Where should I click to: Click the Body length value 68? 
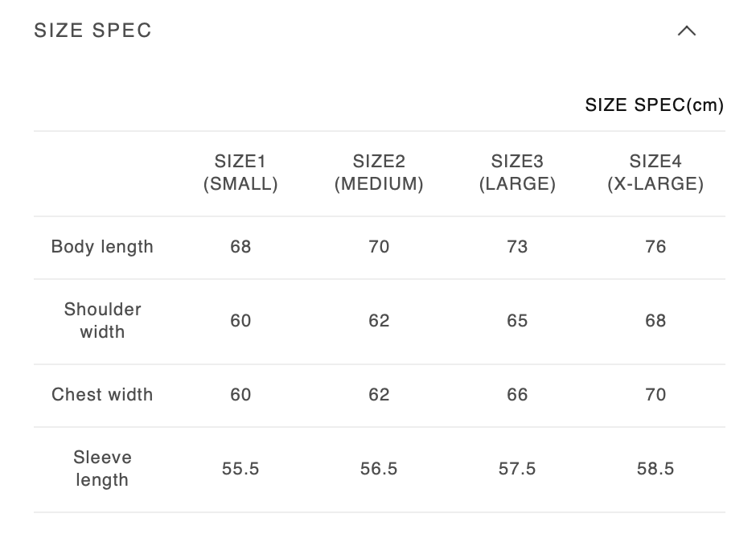tap(240, 247)
